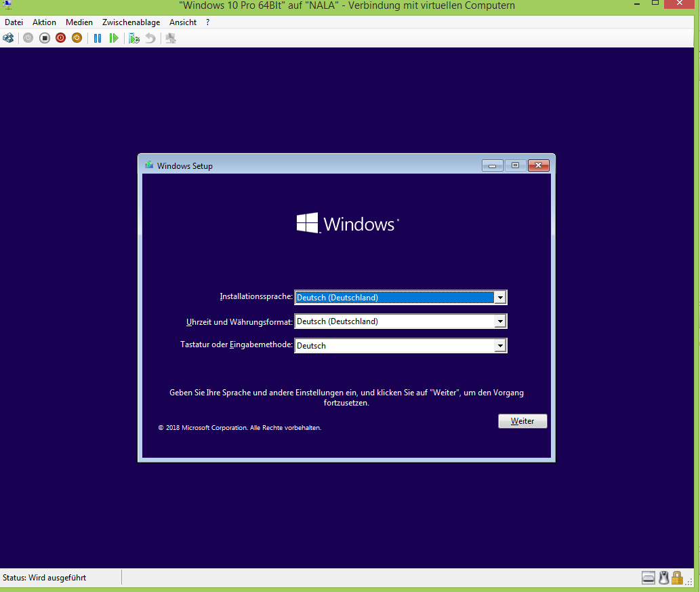Screen dimensions: 700x592
Task: Open the Aktion menu
Action: 44,22
